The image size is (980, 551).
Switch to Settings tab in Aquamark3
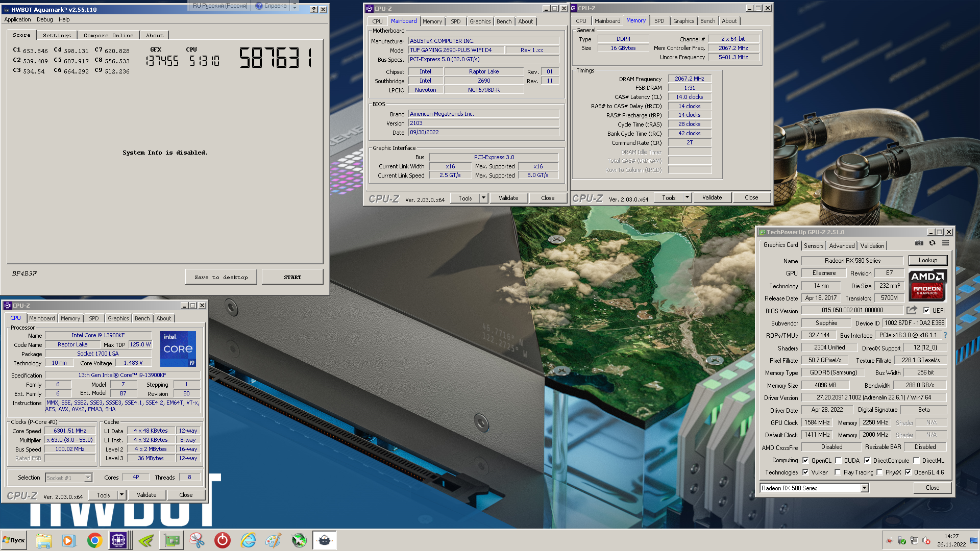pos(57,35)
